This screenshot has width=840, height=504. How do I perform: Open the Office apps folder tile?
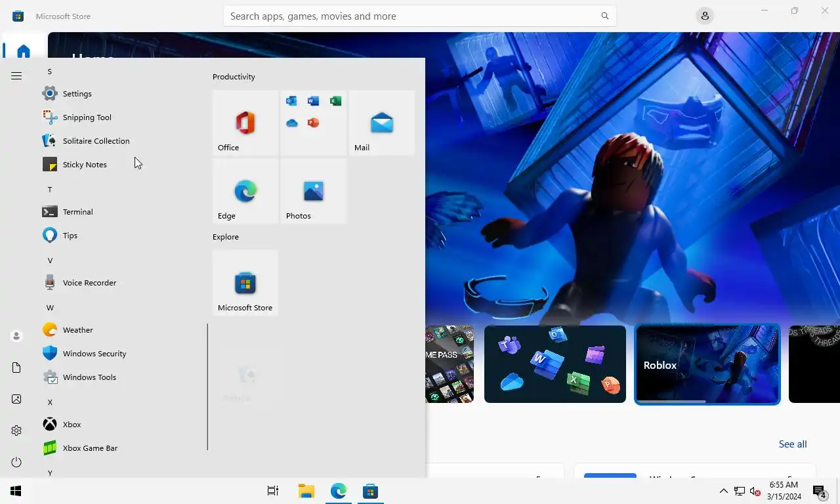pos(314,123)
